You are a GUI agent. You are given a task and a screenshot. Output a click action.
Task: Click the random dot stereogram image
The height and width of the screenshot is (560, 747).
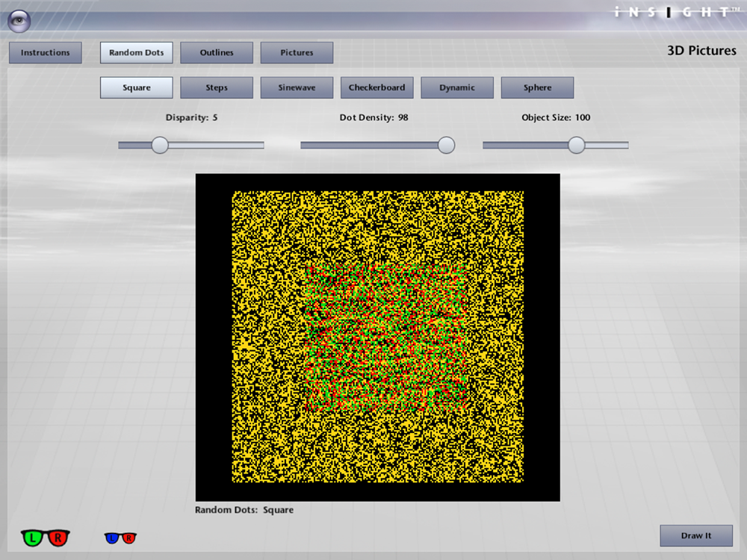pyautogui.click(x=378, y=337)
